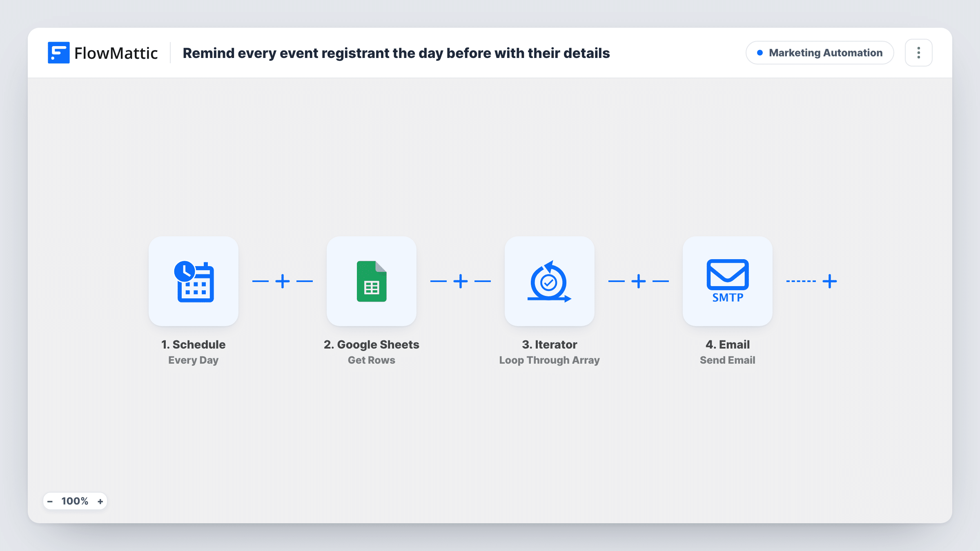This screenshot has width=980, height=551.
Task: Select the 'Get Rows' subtitle
Action: tap(372, 360)
